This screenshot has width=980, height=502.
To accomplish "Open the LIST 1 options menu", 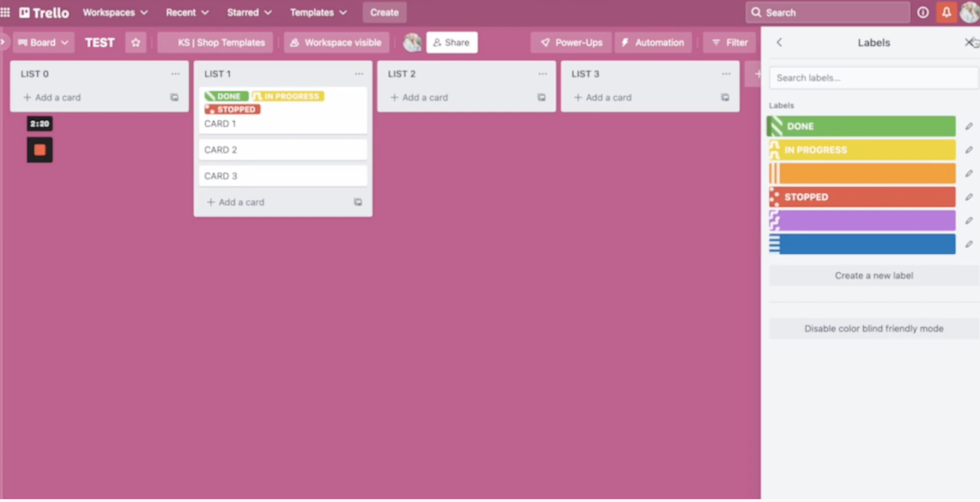I will pyautogui.click(x=359, y=73).
